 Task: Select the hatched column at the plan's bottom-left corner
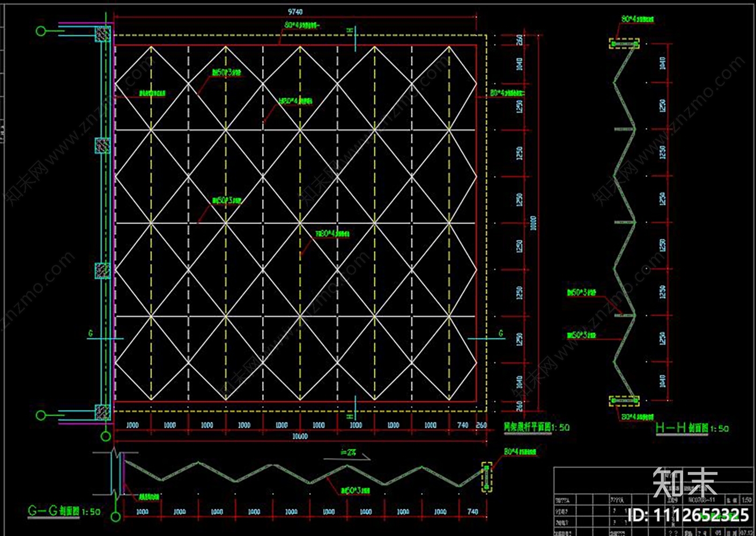click(x=102, y=412)
